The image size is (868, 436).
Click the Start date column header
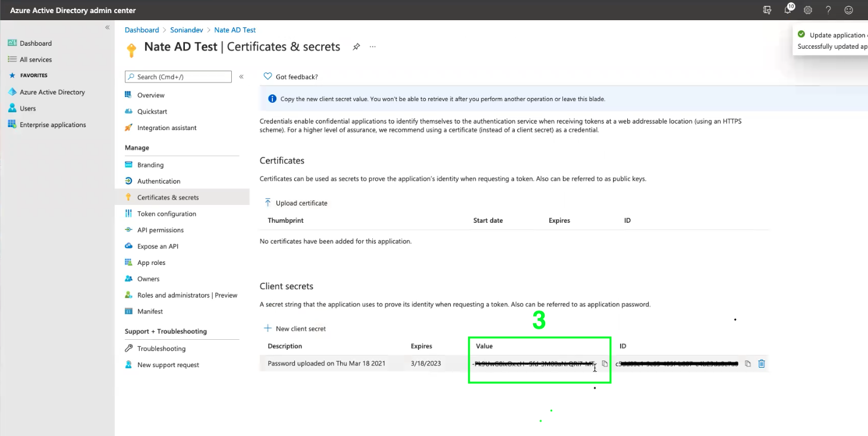point(488,220)
